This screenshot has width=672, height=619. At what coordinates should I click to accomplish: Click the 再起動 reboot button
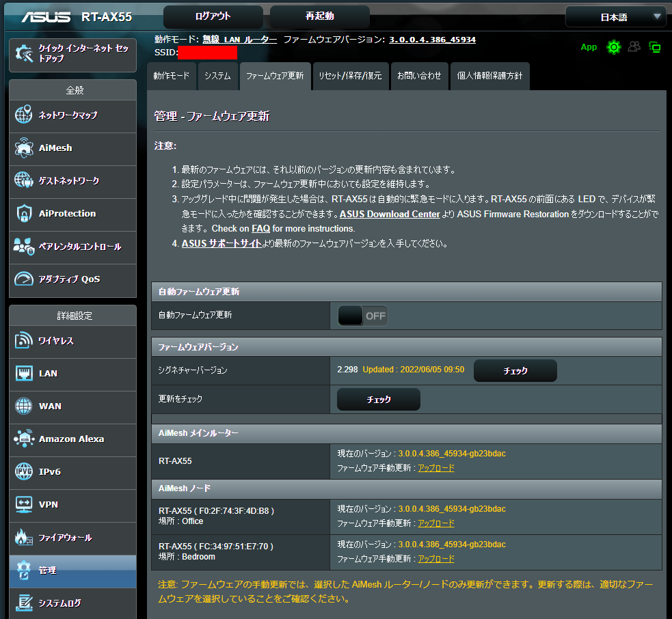[320, 16]
